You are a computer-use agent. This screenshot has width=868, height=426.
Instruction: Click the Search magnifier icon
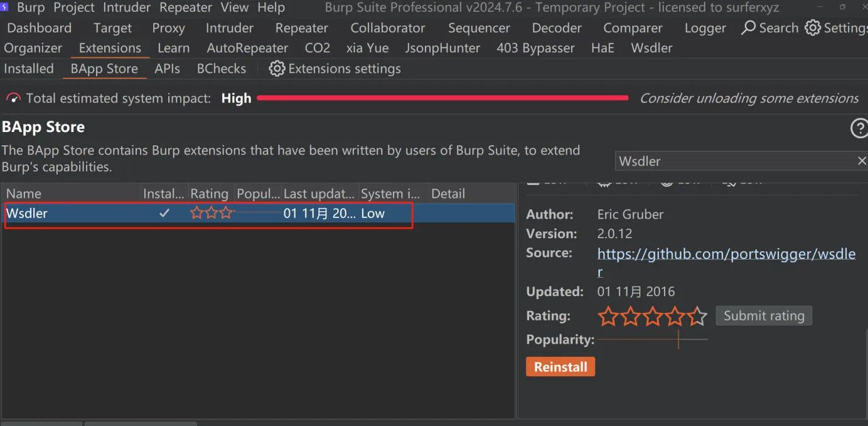tap(748, 28)
